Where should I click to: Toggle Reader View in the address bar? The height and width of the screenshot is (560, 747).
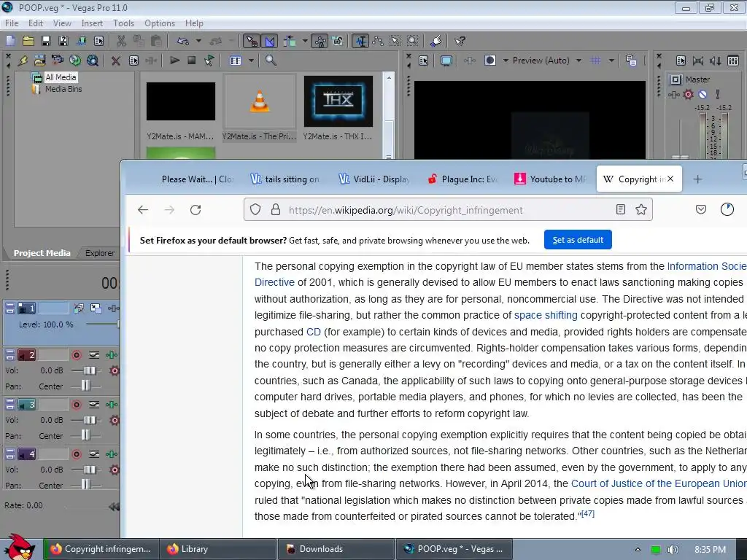pos(620,209)
